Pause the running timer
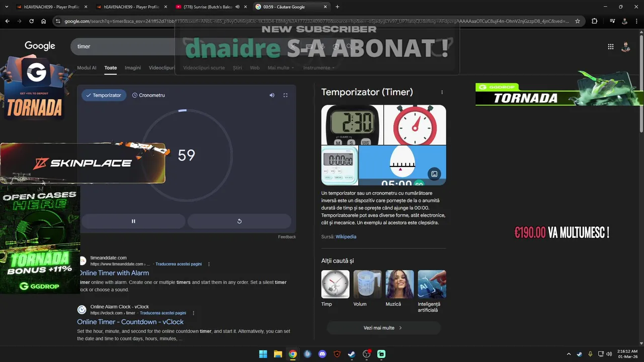This screenshot has width=644, height=362. click(133, 221)
